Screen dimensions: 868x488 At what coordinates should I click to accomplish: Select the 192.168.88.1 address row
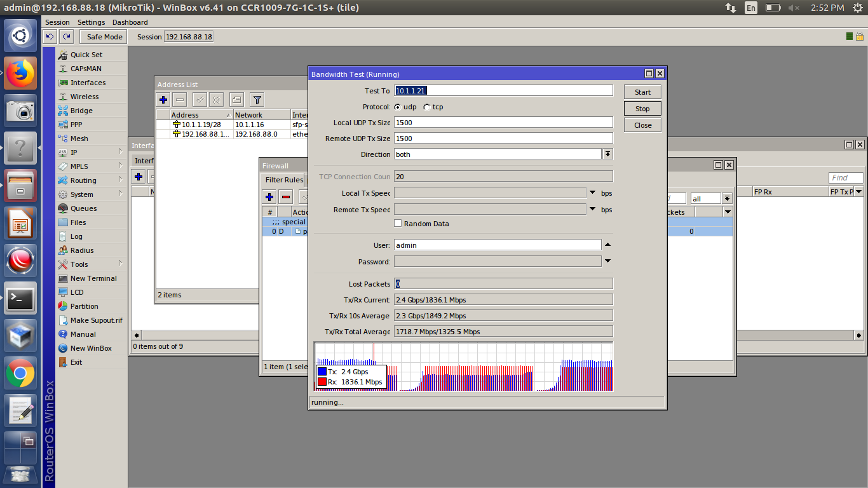[x=233, y=134]
